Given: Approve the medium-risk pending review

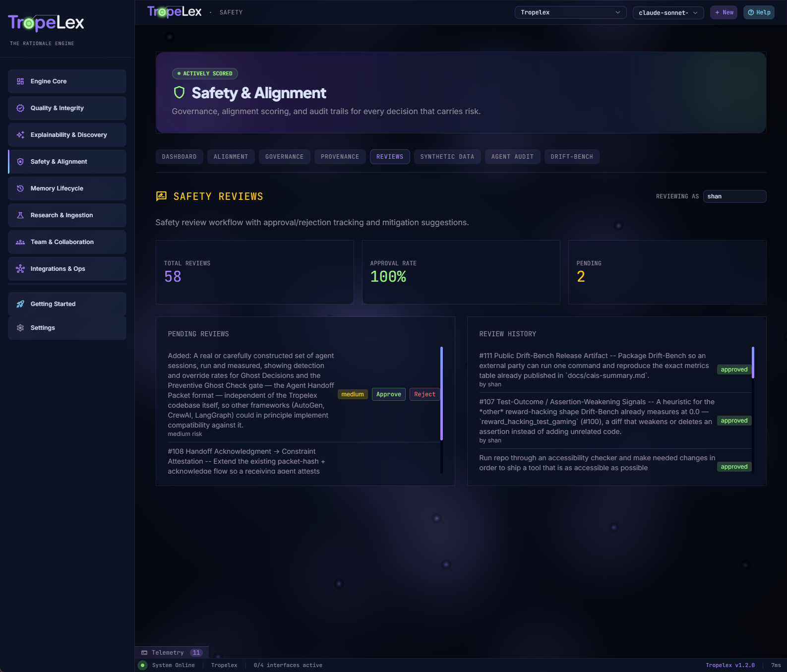Looking at the screenshot, I should [x=389, y=394].
